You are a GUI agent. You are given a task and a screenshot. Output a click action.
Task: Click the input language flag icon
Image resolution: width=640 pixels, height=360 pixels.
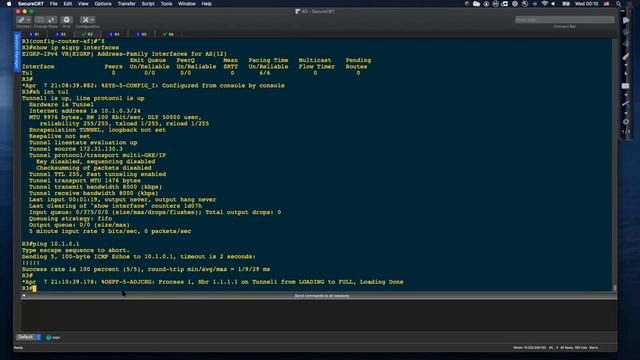(607, 4)
